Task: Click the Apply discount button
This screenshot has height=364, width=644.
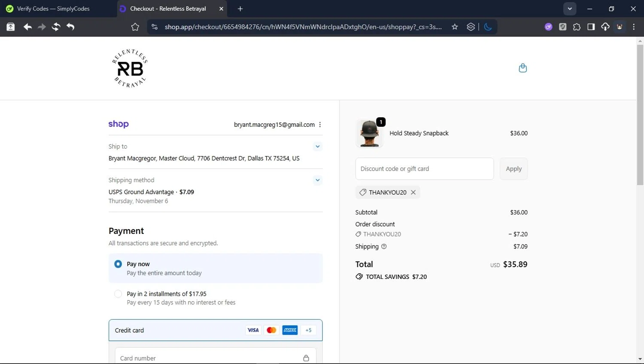Action: click(513, 169)
